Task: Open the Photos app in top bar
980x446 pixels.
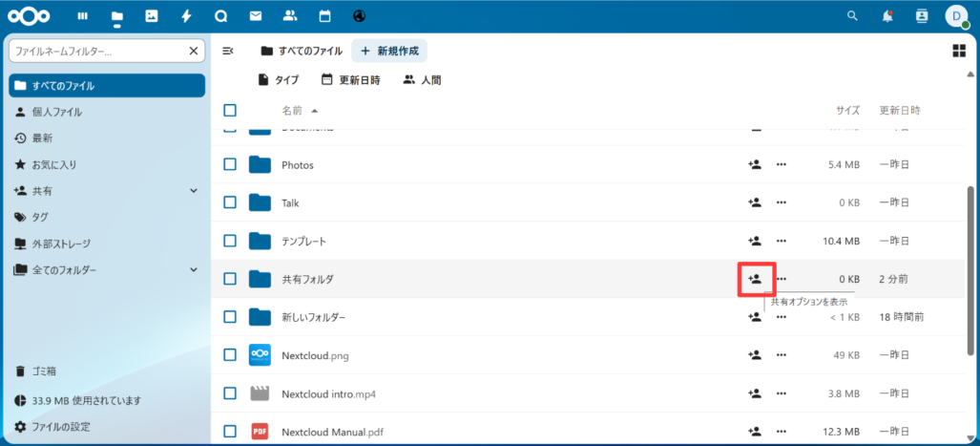Action: (151, 16)
